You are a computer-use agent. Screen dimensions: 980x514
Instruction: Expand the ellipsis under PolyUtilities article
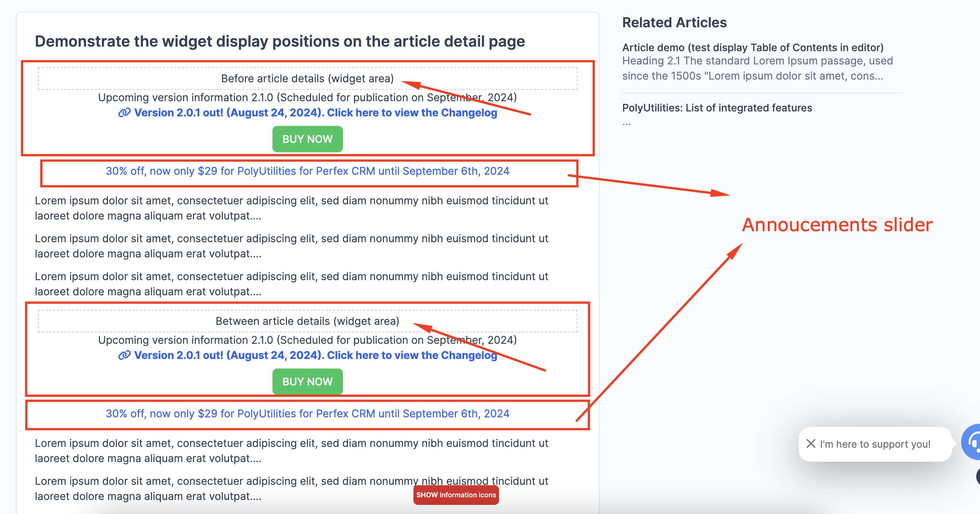click(626, 122)
